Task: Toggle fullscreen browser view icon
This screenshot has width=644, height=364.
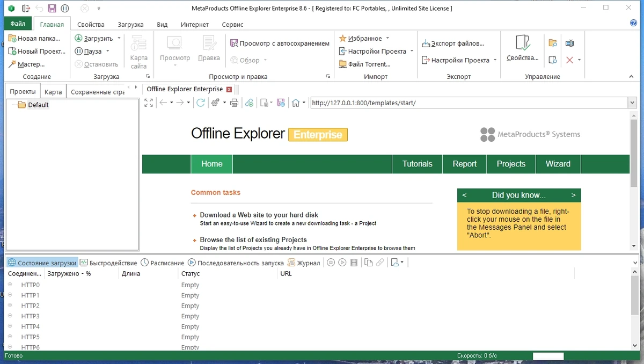Action: point(149,103)
